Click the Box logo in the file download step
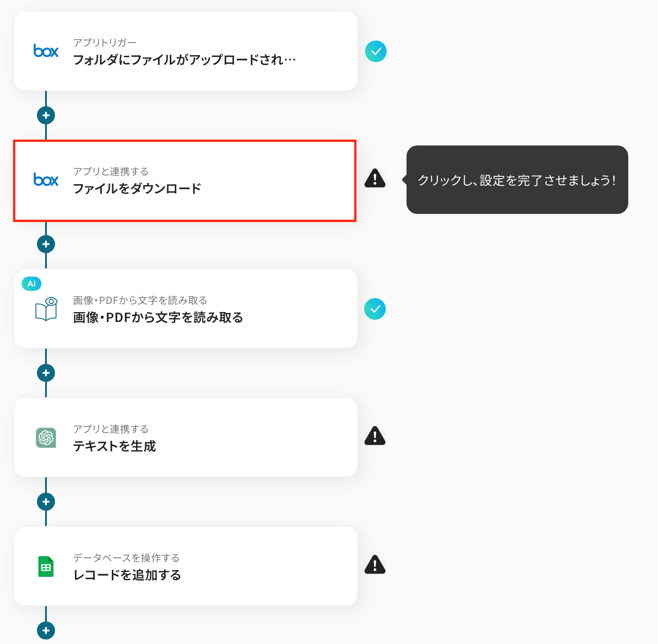 click(x=46, y=180)
